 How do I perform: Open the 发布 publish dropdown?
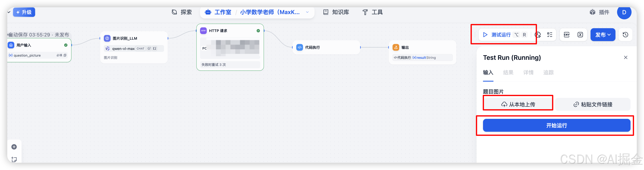pos(603,35)
